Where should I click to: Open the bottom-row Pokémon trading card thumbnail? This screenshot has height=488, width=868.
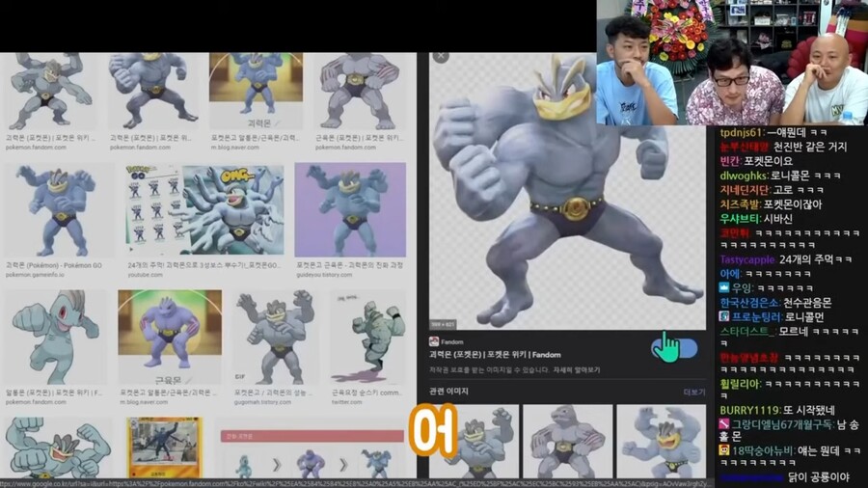(x=164, y=448)
